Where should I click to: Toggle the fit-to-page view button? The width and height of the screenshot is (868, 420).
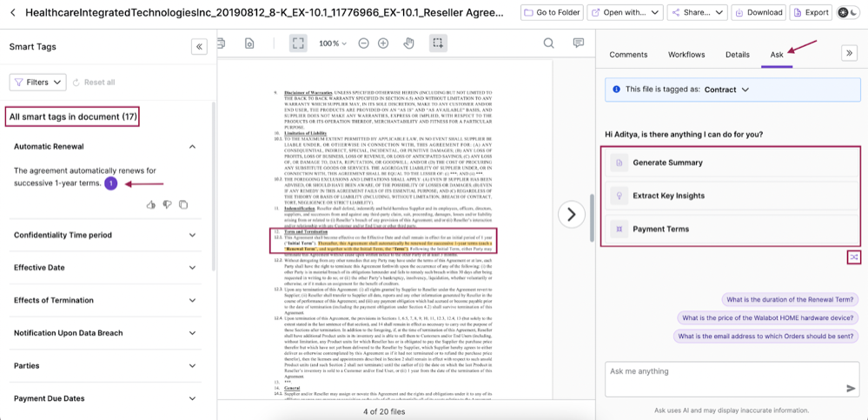click(x=298, y=43)
